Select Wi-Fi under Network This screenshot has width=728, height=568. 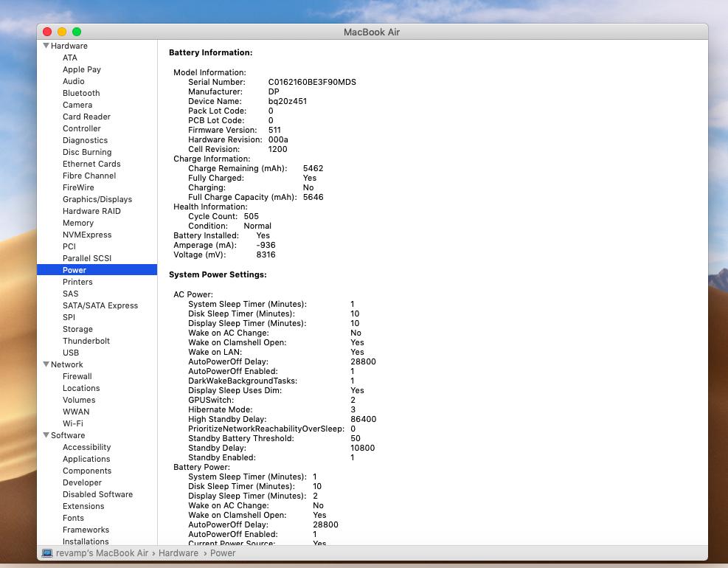73,423
